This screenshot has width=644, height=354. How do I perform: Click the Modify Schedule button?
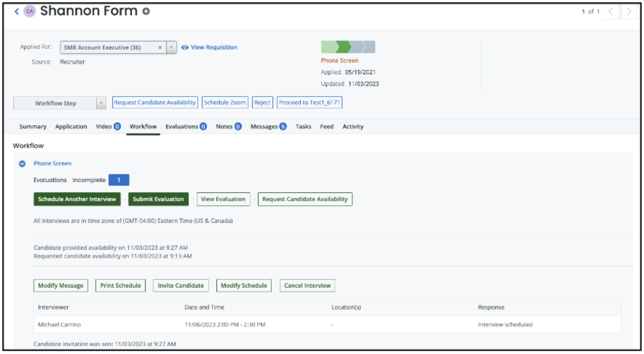click(244, 286)
